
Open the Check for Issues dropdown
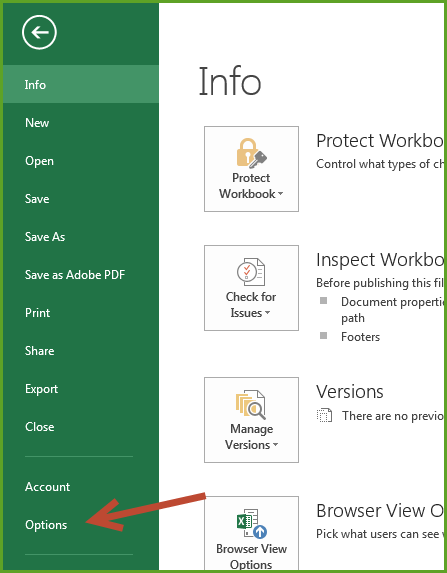[251, 288]
